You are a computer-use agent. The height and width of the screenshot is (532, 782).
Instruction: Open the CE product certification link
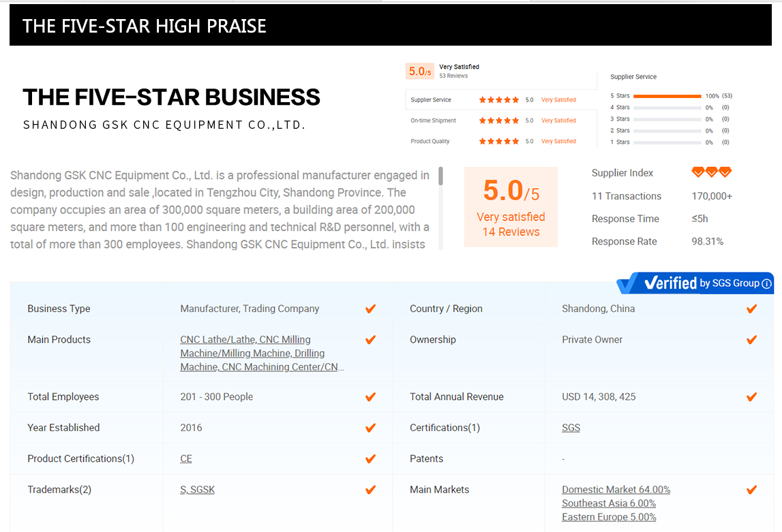coord(186,458)
